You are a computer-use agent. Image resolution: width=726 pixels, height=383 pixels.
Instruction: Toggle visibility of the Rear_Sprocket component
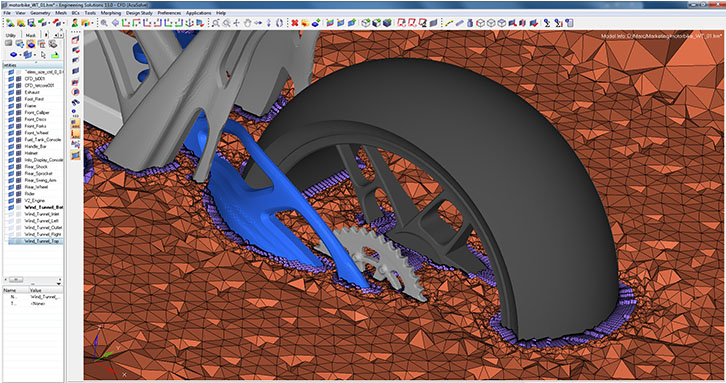click(x=11, y=173)
